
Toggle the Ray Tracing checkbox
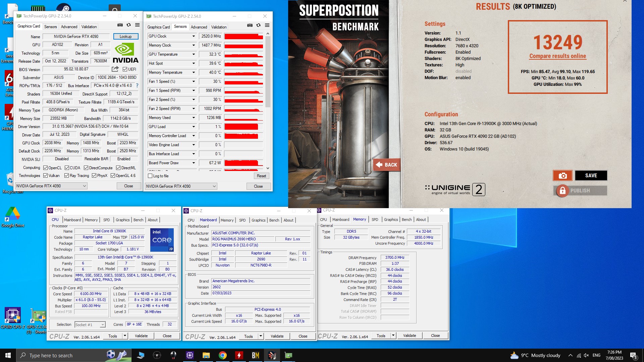(x=66, y=176)
